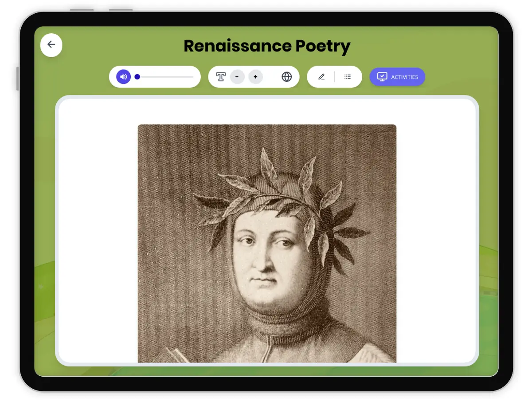532x402 pixels.
Task: Click the text size T icon
Action: 221,77
